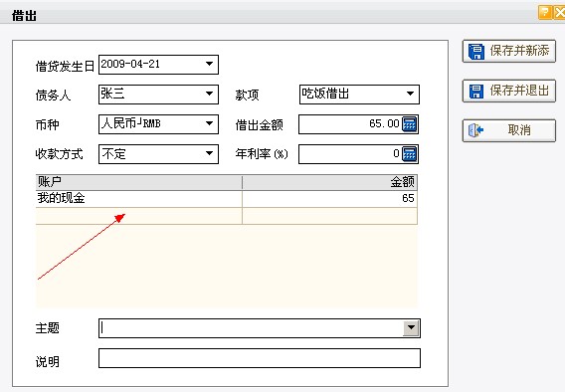Click the 借贷发生日 label
The height and width of the screenshot is (392, 565).
pyautogui.click(x=65, y=66)
